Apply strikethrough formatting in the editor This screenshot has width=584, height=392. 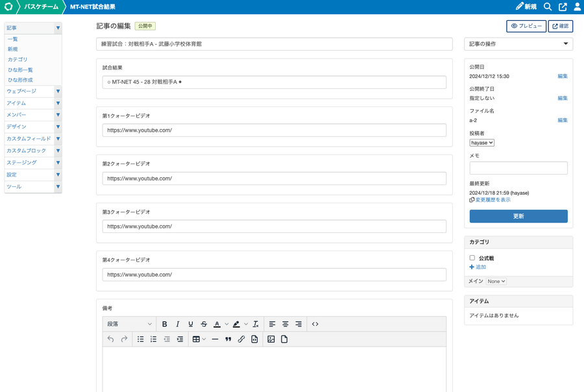point(204,325)
